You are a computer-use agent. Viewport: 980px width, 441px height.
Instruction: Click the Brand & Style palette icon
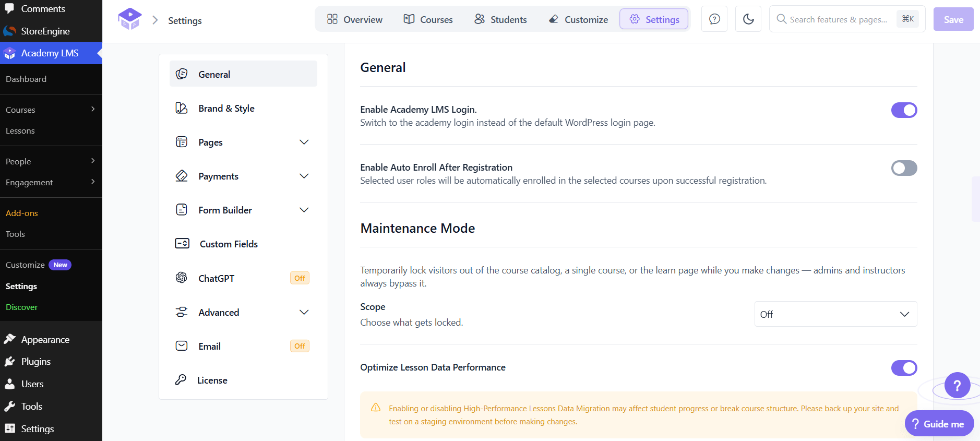tap(182, 108)
